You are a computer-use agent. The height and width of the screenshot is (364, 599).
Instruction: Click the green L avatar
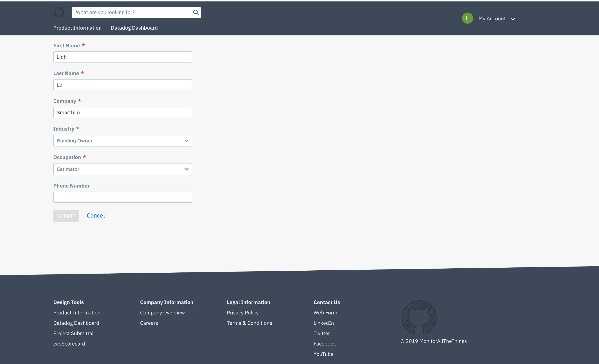[467, 18]
